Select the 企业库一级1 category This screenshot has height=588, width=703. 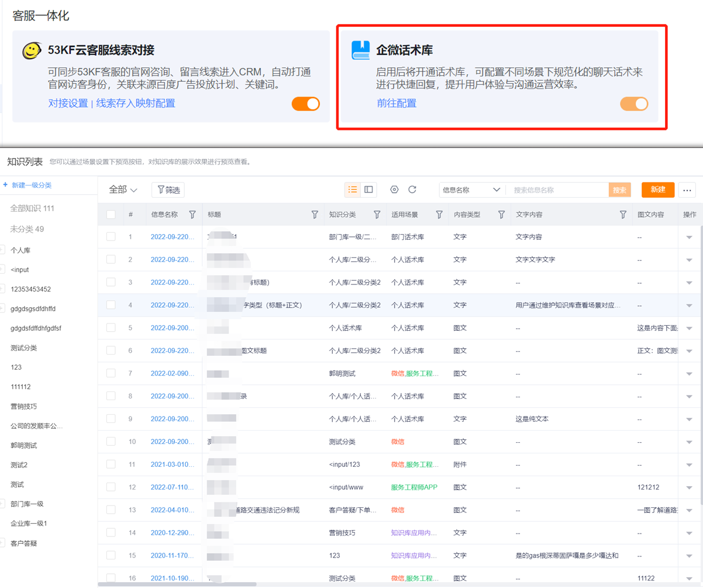pyautogui.click(x=29, y=523)
